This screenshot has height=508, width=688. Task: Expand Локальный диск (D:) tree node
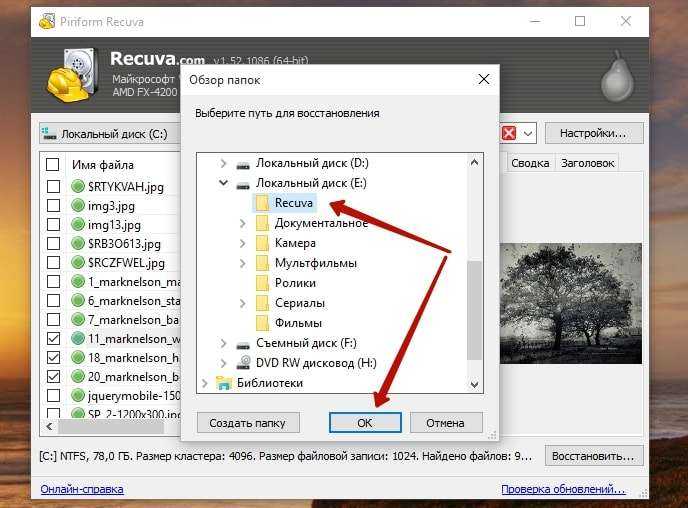tap(223, 164)
